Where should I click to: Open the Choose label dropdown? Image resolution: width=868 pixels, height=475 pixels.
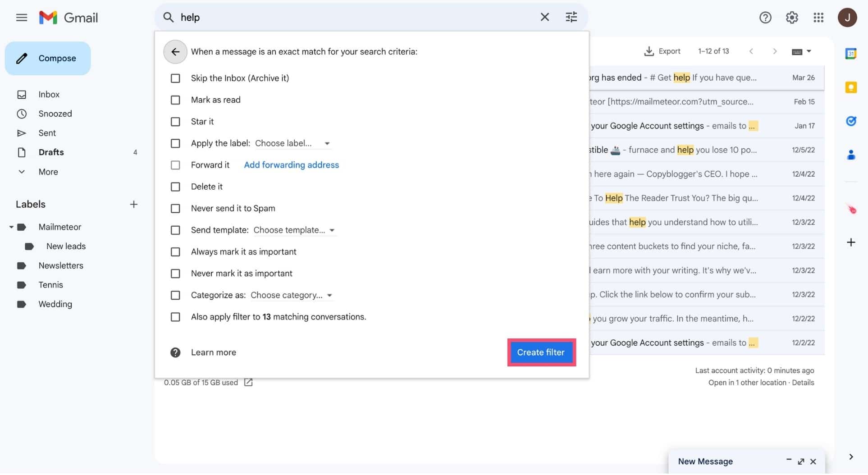click(x=293, y=143)
